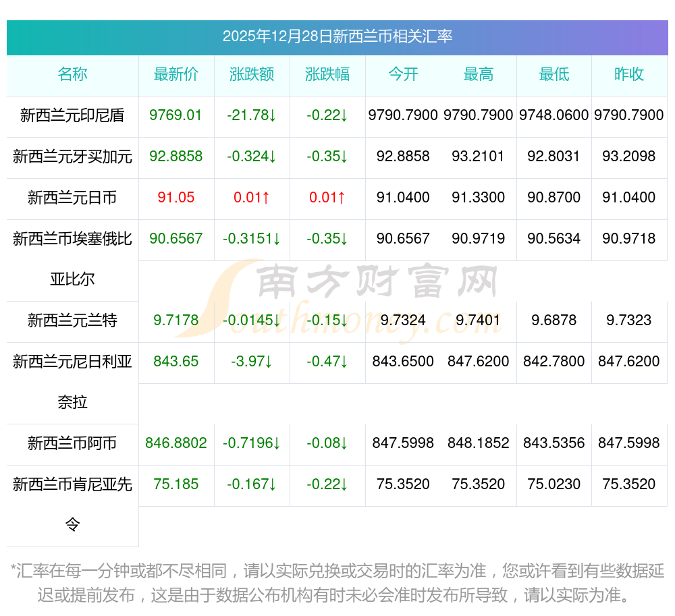Open the 新西兰元印尼盾 row name

72,115
